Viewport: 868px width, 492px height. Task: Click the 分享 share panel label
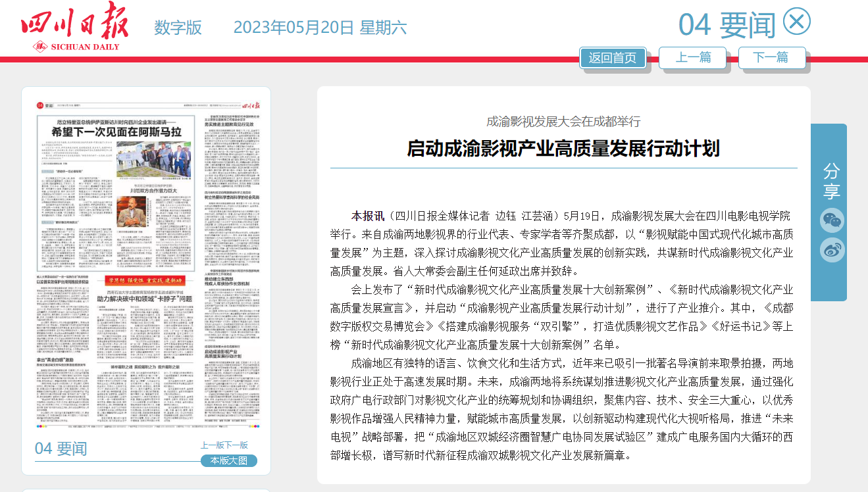831,181
